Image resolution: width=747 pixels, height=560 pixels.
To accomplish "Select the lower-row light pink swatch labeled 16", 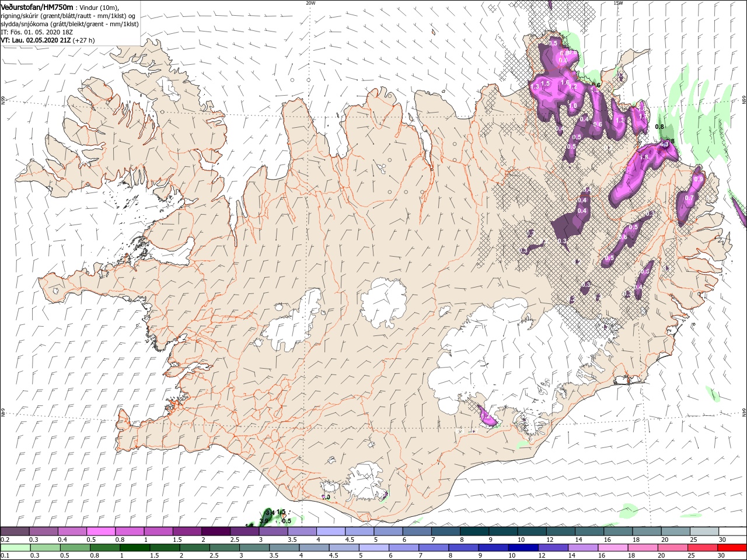I will [612, 548].
